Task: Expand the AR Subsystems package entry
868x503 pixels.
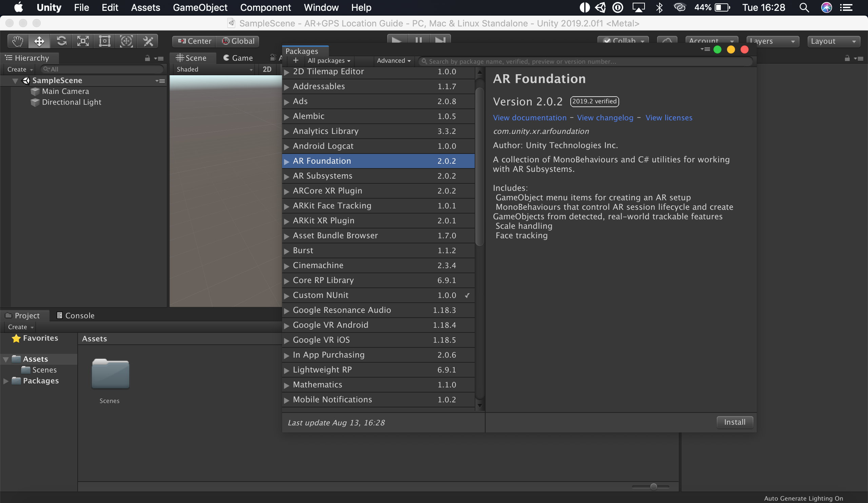Action: pos(288,176)
